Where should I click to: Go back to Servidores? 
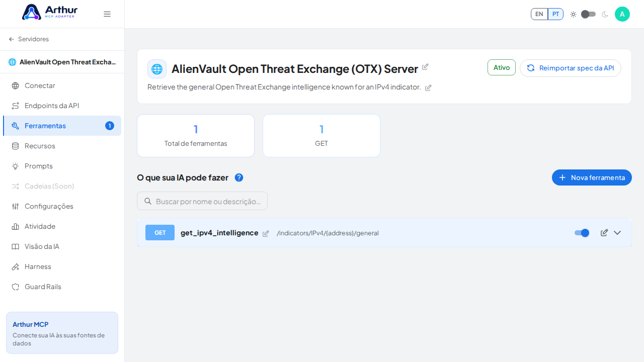click(29, 39)
